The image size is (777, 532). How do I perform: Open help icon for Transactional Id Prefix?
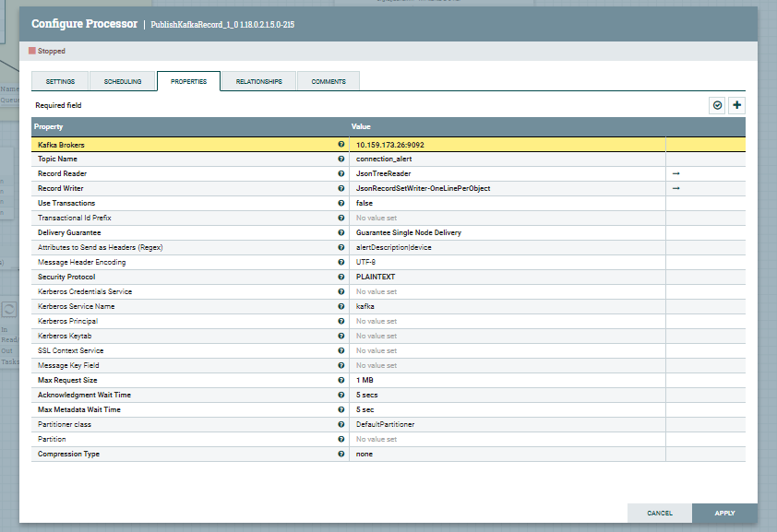coord(341,218)
